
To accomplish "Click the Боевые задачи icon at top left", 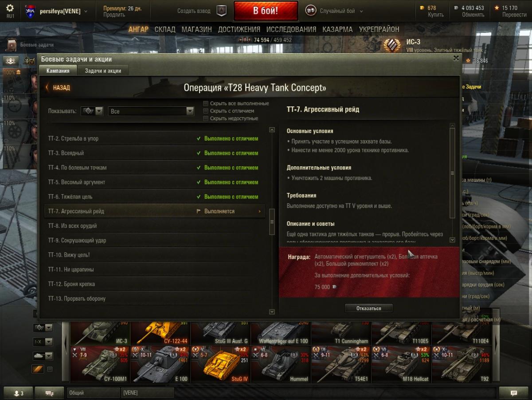I will [12, 44].
